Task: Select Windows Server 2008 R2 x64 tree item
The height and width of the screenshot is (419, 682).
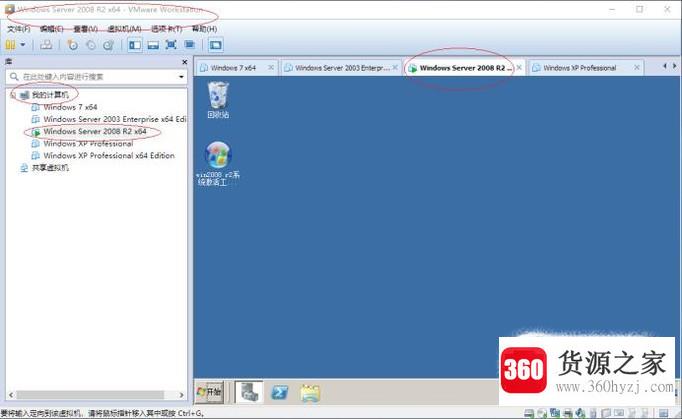Action: [x=95, y=131]
